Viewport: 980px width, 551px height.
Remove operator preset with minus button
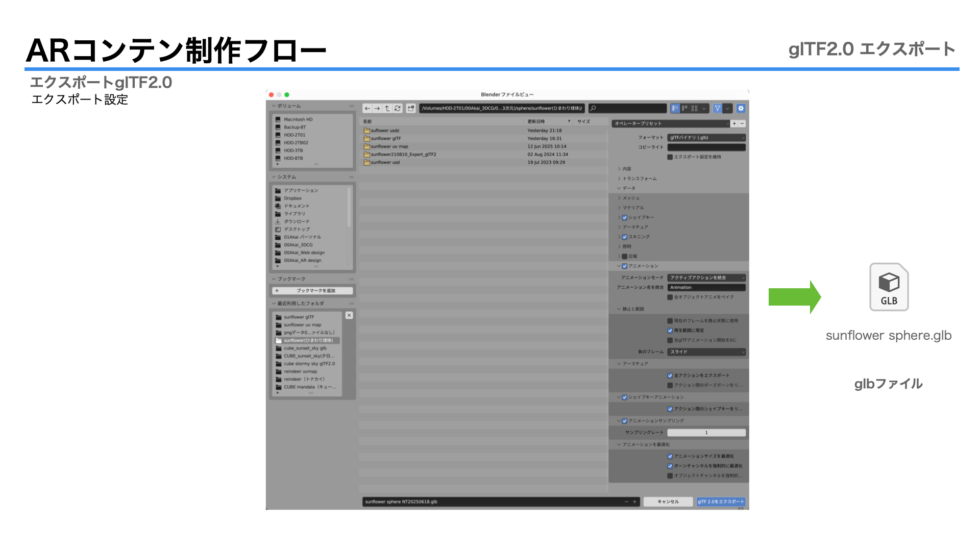(742, 123)
